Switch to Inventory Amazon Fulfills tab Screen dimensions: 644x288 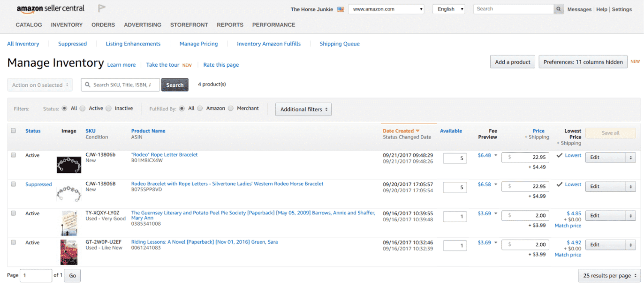(269, 44)
